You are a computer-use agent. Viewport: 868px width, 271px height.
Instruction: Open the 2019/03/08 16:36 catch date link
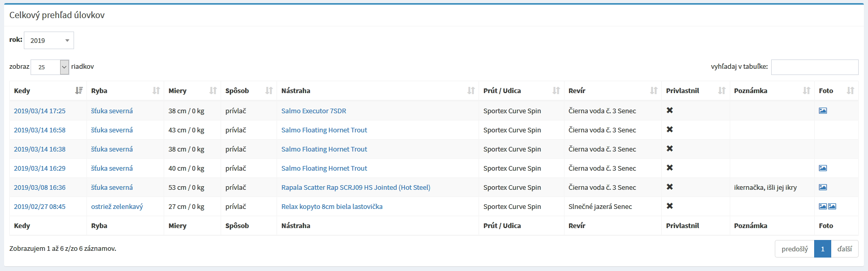click(40, 187)
